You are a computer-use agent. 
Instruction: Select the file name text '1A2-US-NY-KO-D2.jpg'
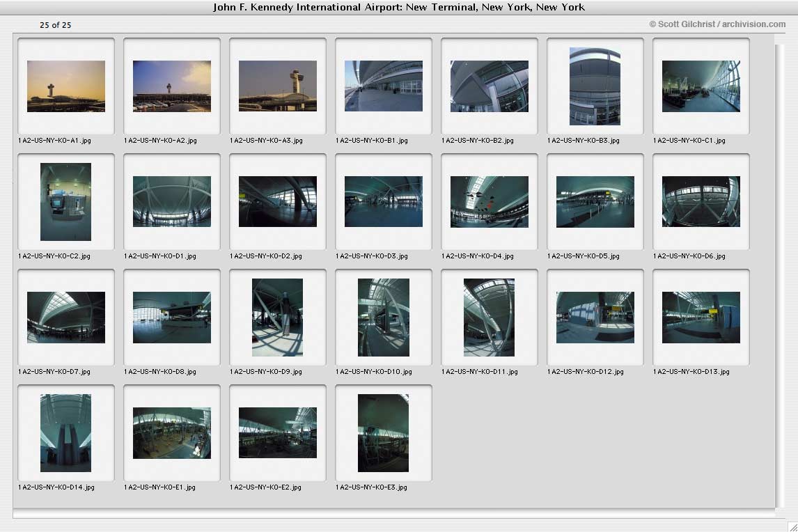(x=266, y=256)
